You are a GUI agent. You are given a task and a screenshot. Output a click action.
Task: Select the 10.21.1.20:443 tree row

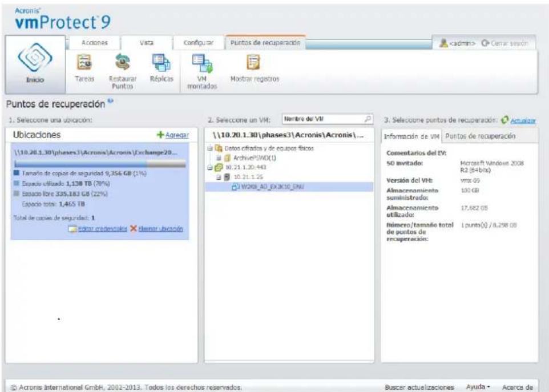pos(245,167)
